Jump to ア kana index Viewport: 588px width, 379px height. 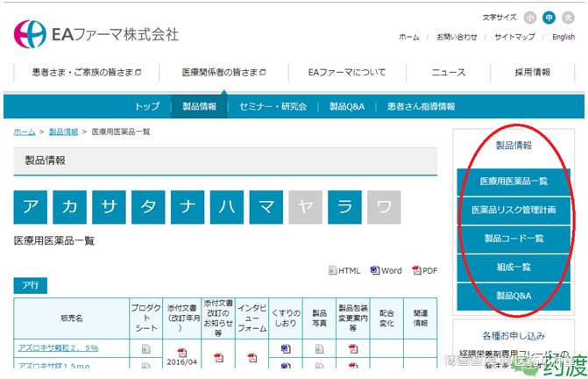click(x=31, y=207)
